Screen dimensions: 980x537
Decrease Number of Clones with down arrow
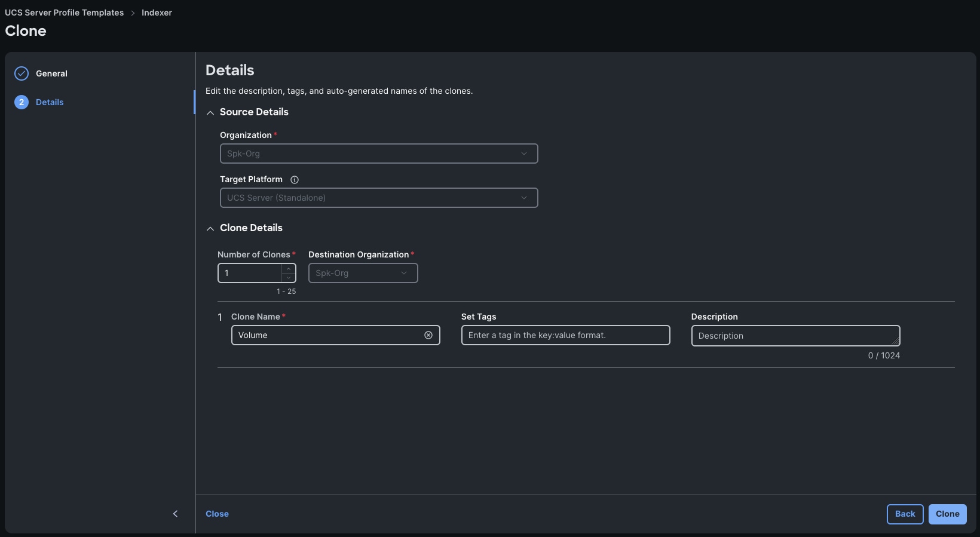point(289,277)
